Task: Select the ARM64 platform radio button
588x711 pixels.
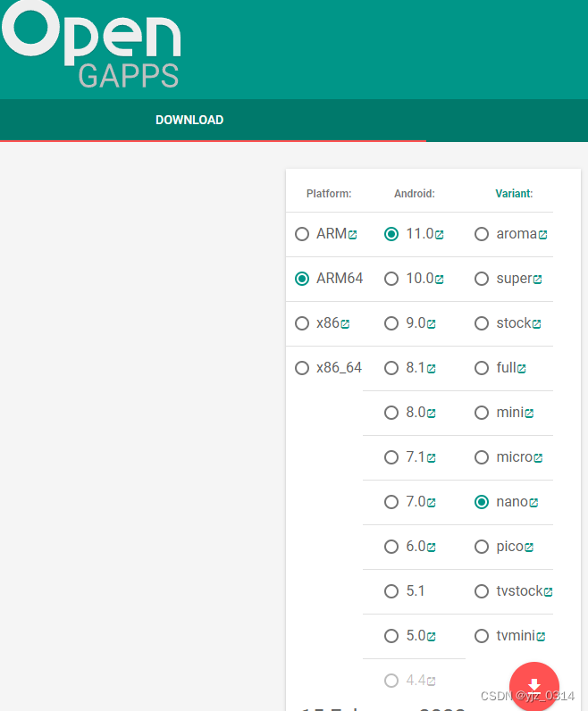Action: pos(302,279)
